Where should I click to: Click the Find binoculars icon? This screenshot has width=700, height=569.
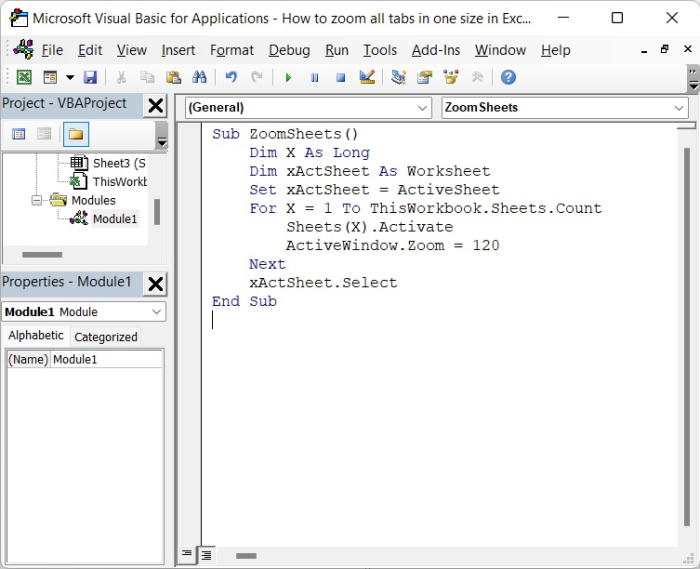[199, 78]
